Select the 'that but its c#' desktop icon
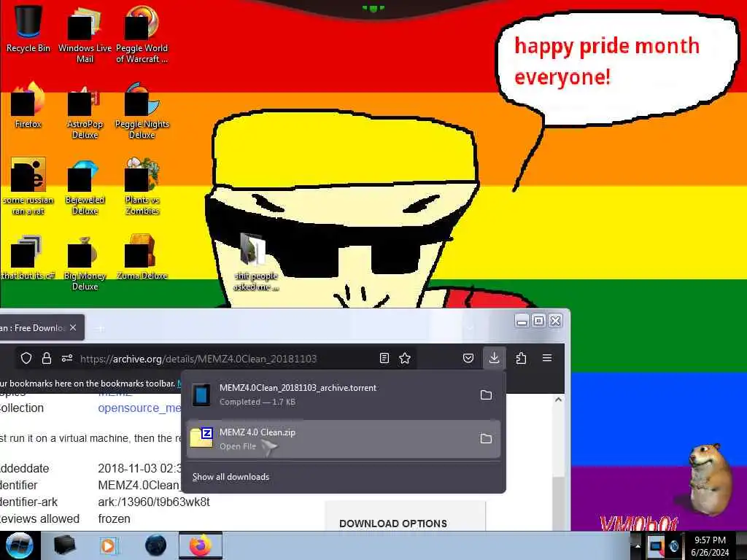This screenshot has width=747, height=560. (x=27, y=257)
